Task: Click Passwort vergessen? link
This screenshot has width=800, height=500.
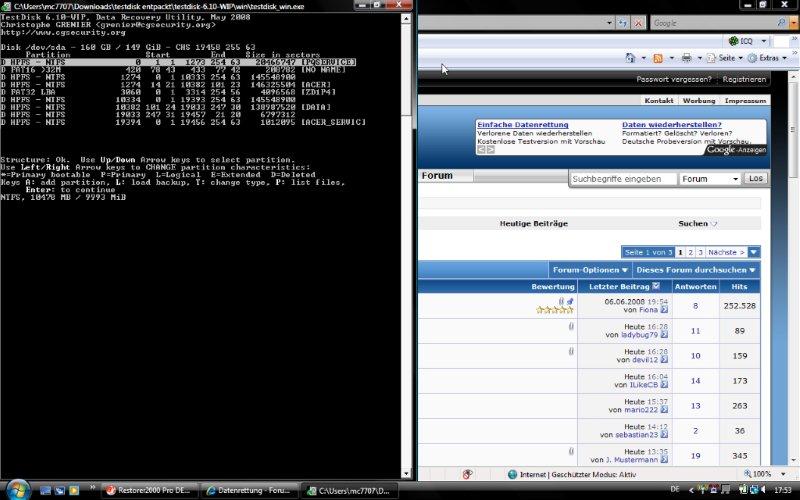Action: point(673,79)
